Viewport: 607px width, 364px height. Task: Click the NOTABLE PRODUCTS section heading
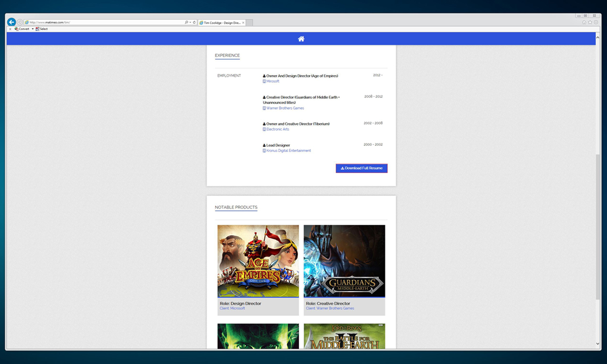[236, 207]
